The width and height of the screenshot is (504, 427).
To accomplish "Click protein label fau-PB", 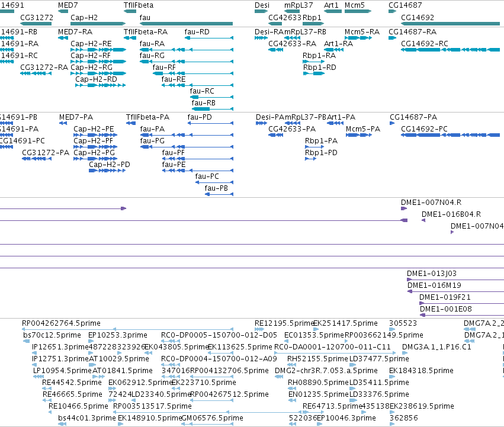I will (216, 189).
